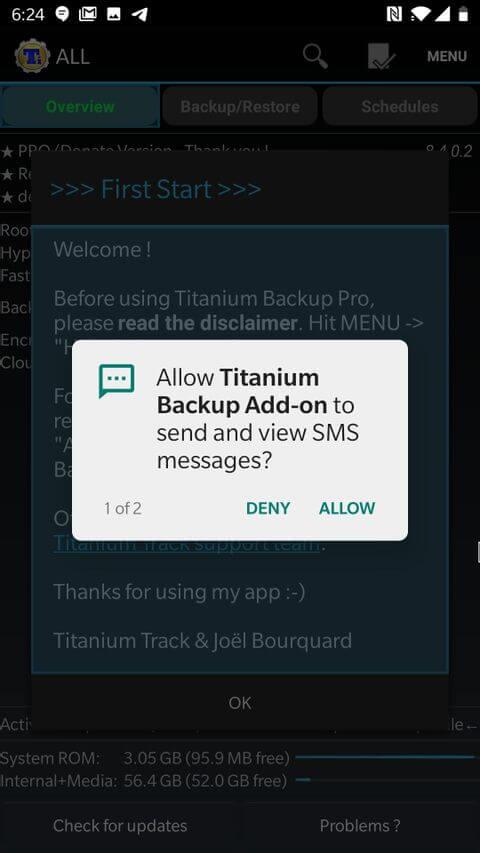Open the Telegram notification icon
The image size is (480, 853).
point(140,14)
